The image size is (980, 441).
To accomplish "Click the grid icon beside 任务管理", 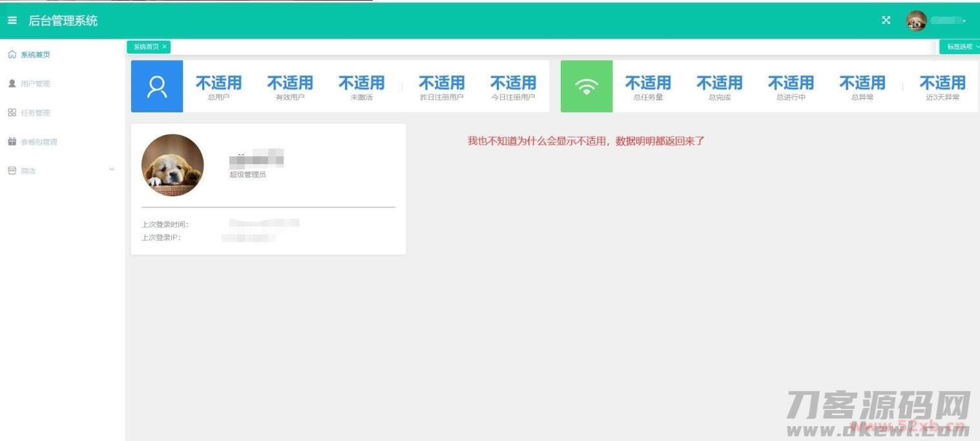I will click(12, 113).
